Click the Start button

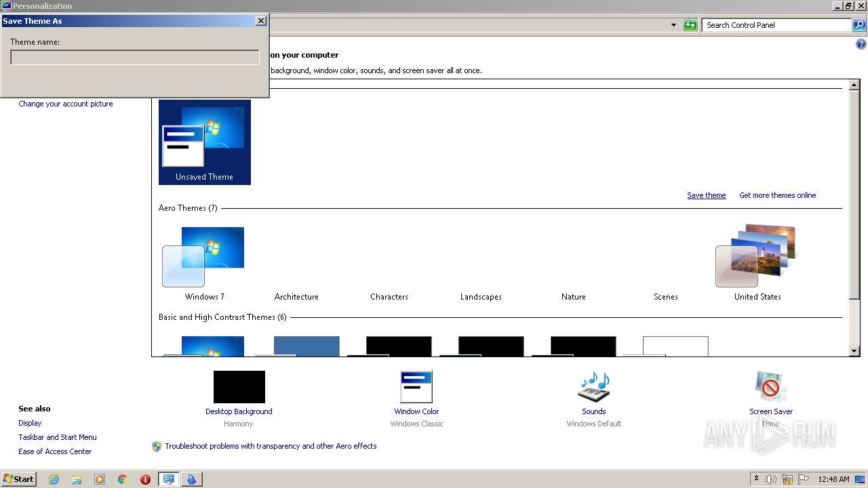[19, 479]
